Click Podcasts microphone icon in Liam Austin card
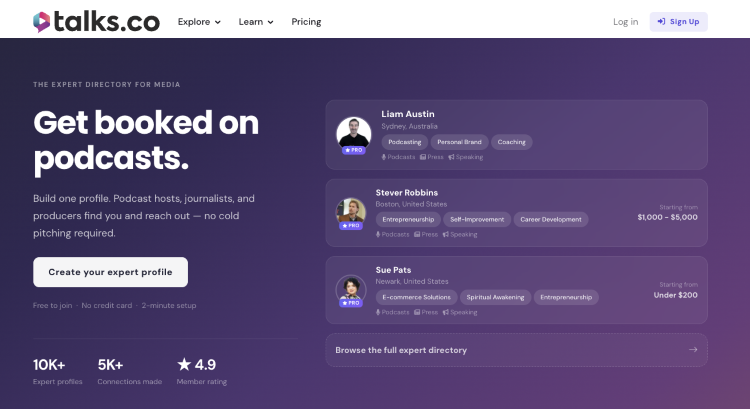The height and width of the screenshot is (409, 750). 384,157
